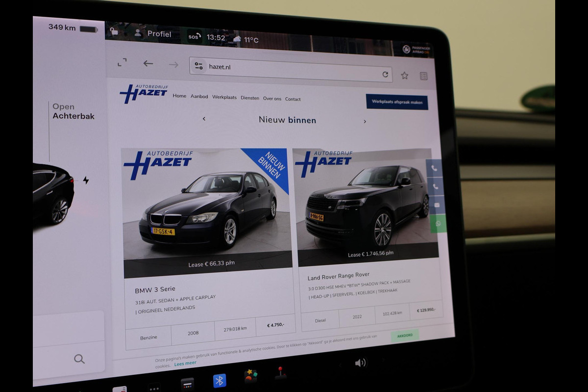Open the Aanbod menu item
588x392 pixels.
[x=199, y=97]
